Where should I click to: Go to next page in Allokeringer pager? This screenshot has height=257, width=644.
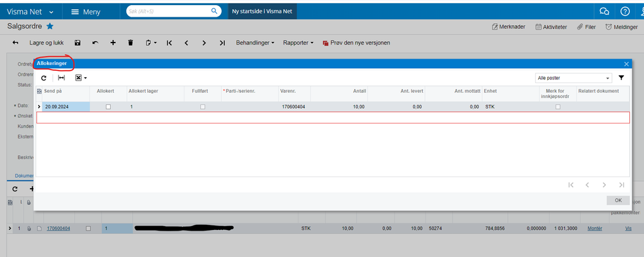coord(604,185)
